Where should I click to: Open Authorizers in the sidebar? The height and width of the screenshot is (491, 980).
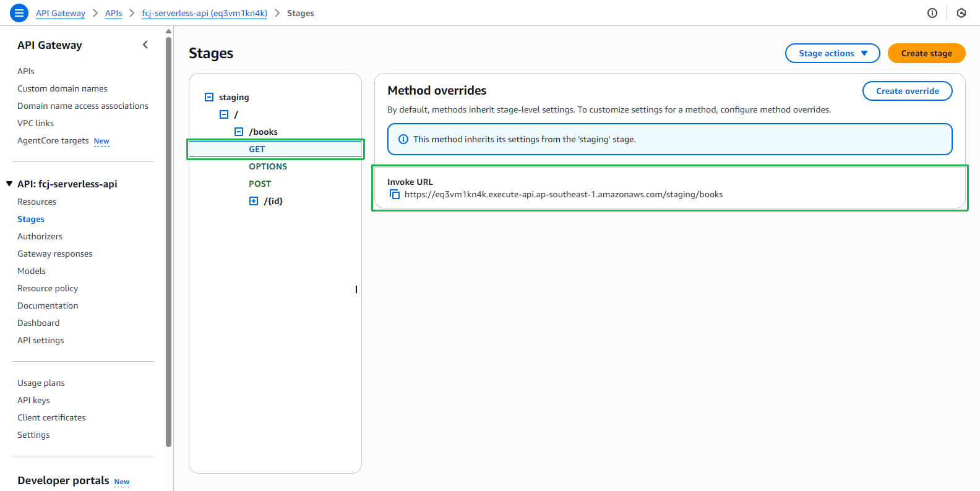[40, 236]
